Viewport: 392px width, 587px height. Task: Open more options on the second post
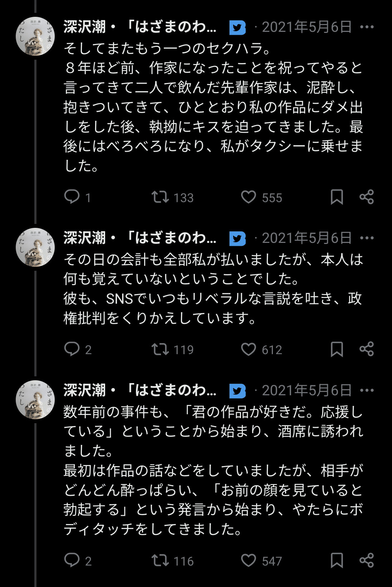367,238
